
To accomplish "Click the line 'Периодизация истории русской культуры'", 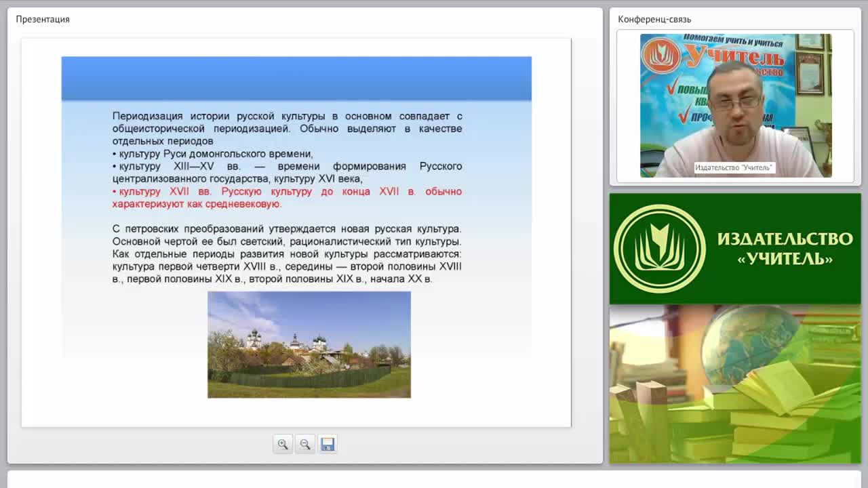I will tap(287, 116).
